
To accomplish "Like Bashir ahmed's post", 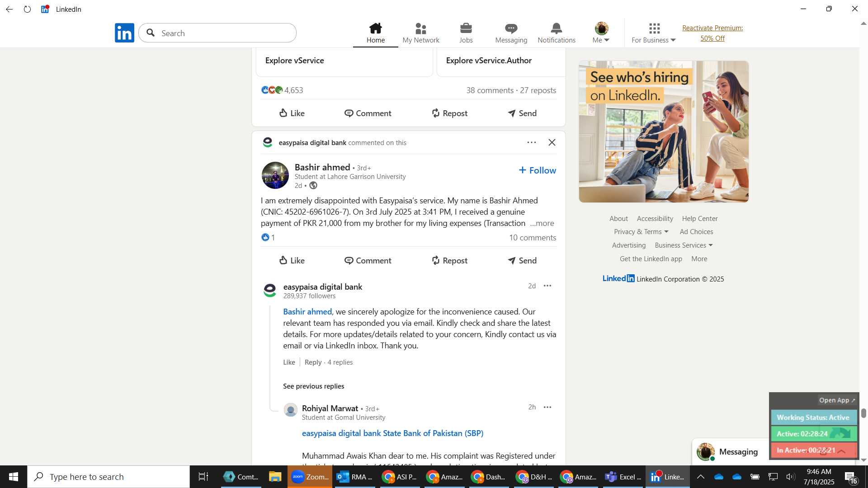I will [292, 260].
